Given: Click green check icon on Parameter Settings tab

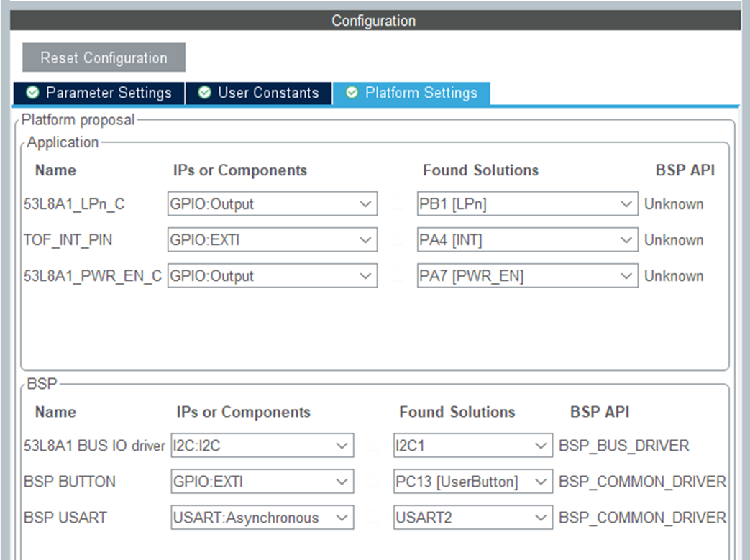Looking at the screenshot, I should tap(32, 92).
